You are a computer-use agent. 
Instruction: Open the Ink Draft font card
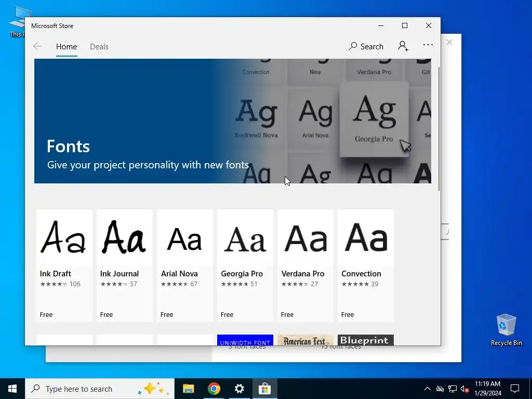point(64,265)
